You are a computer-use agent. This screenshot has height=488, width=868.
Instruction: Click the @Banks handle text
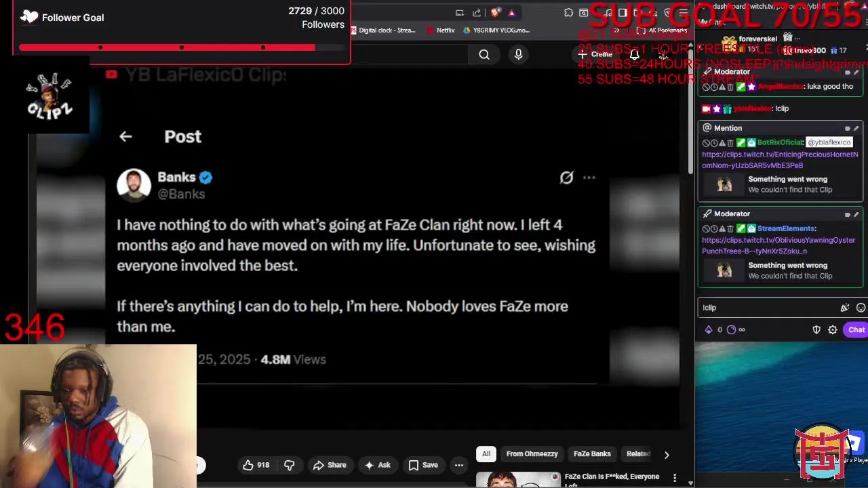coord(181,194)
